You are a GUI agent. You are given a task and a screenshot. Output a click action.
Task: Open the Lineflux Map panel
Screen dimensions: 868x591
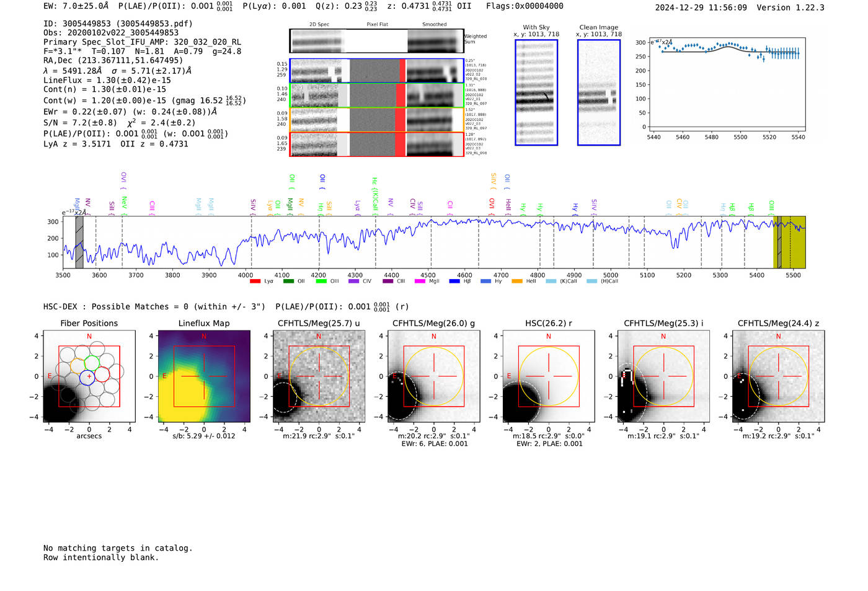click(204, 376)
